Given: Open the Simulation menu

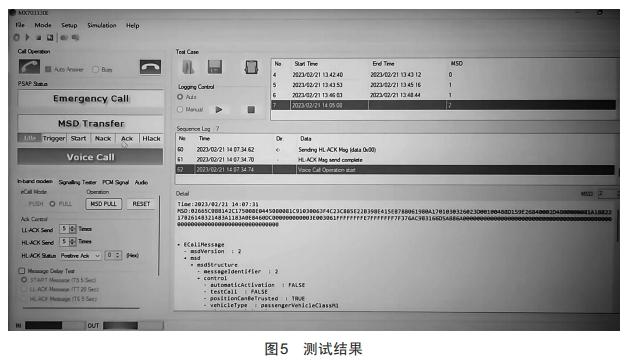Looking at the screenshot, I should pyautogui.click(x=102, y=25).
